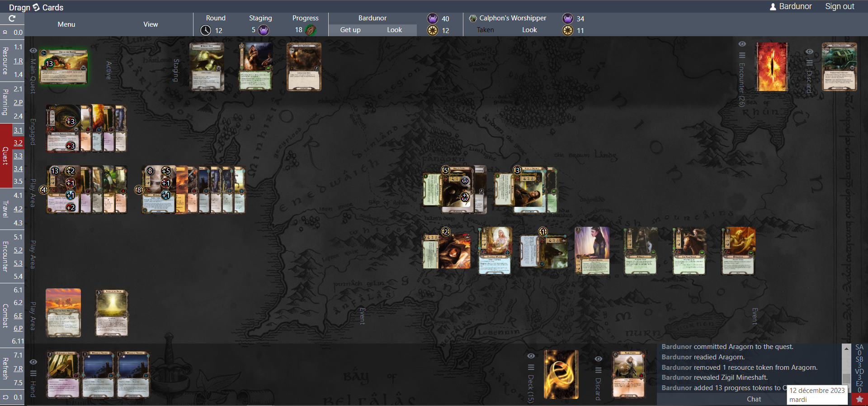Click Look under Bardunor seat

(394, 30)
